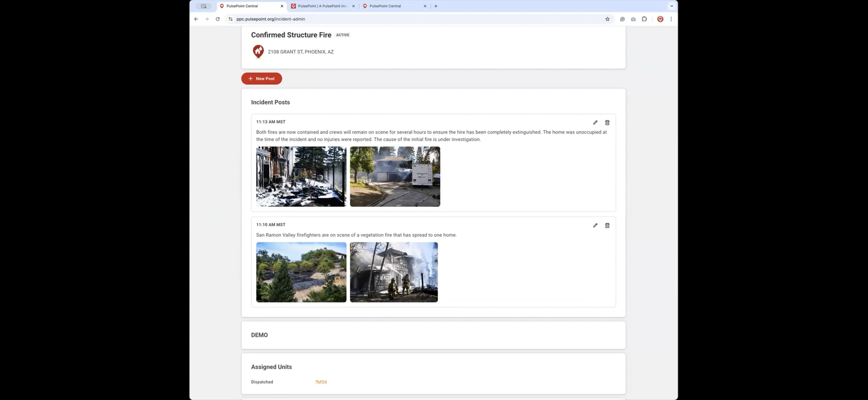Screen dimensions: 868x400
Task: Open burned house debris photo thumbnail
Action: tap(301, 176)
